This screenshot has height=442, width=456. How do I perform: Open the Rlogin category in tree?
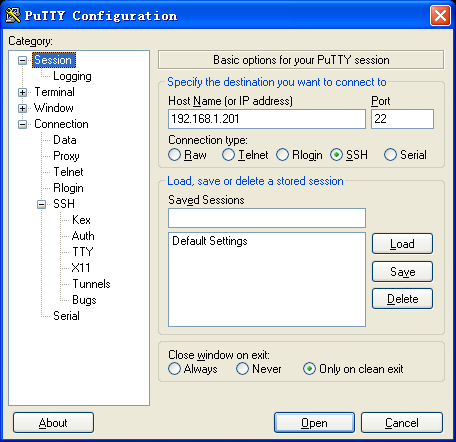[68, 188]
